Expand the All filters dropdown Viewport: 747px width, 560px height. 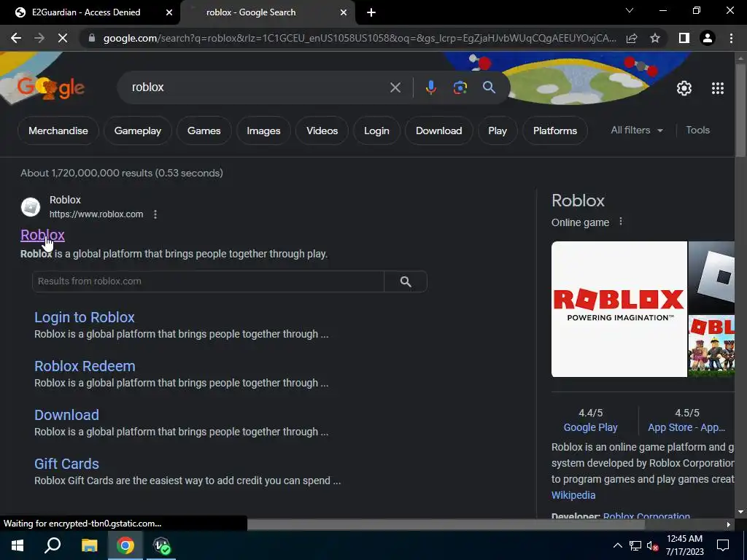click(x=637, y=130)
